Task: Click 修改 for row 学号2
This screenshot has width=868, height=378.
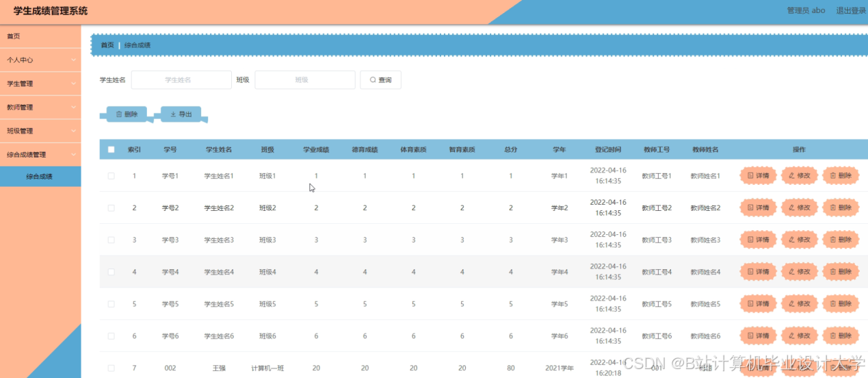Action: [799, 207]
